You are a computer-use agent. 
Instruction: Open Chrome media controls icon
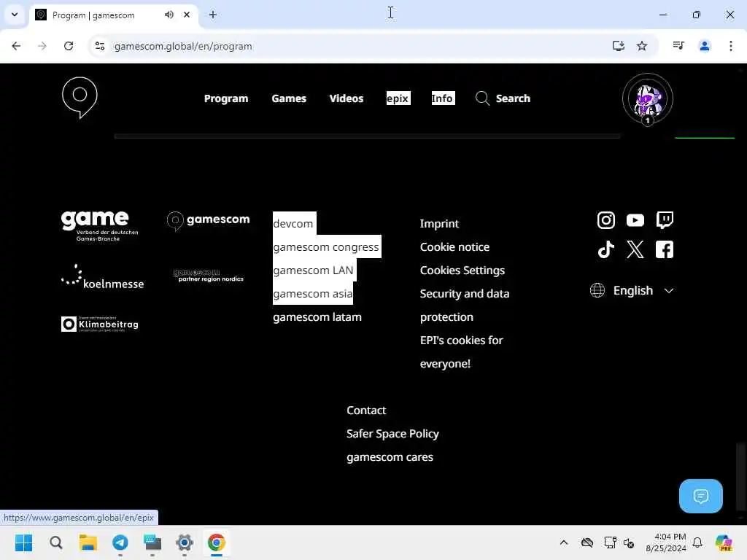coord(678,46)
